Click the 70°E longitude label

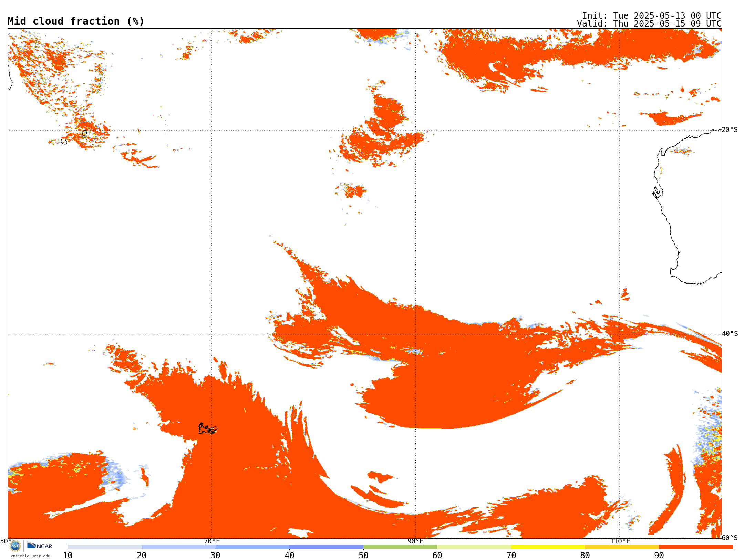(x=212, y=541)
